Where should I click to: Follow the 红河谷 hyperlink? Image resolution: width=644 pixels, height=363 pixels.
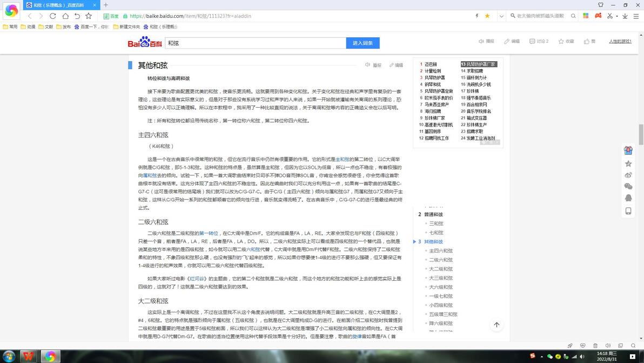[197, 278]
